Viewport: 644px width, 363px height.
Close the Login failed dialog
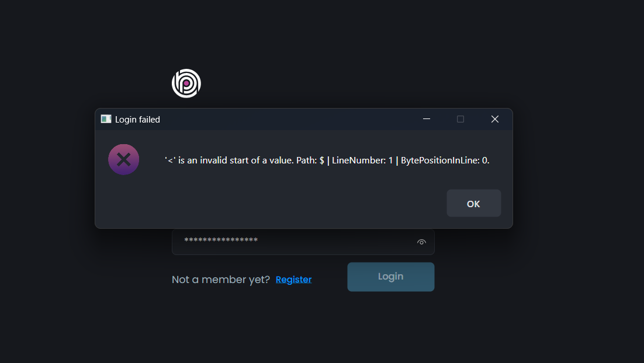494,119
